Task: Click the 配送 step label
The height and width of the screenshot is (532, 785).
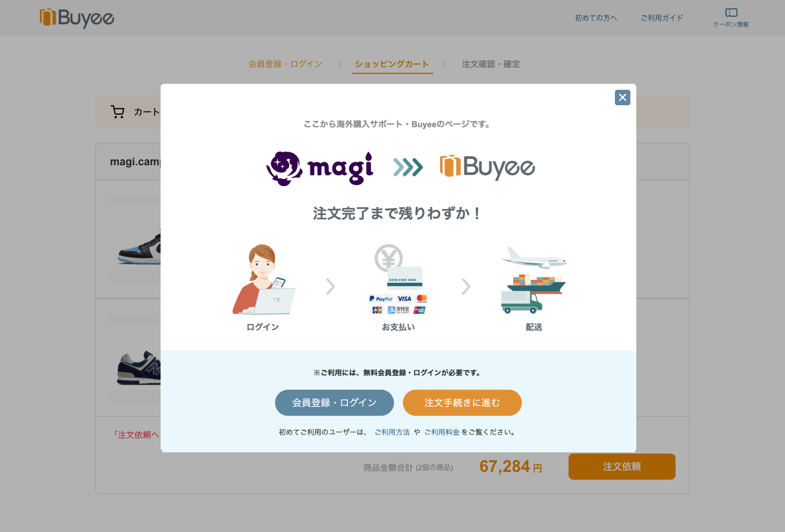Action: click(x=533, y=327)
